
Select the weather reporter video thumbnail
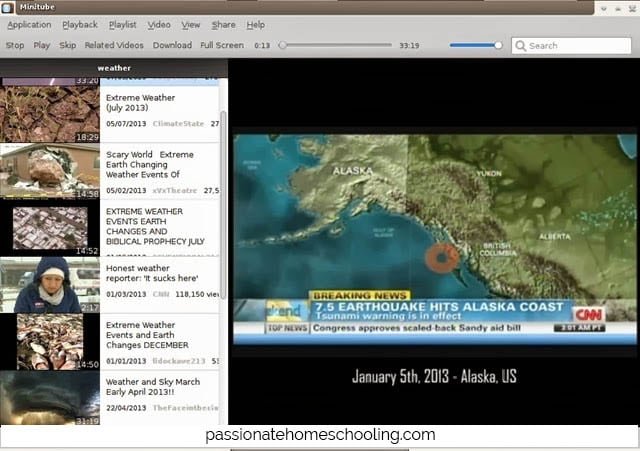[50, 285]
